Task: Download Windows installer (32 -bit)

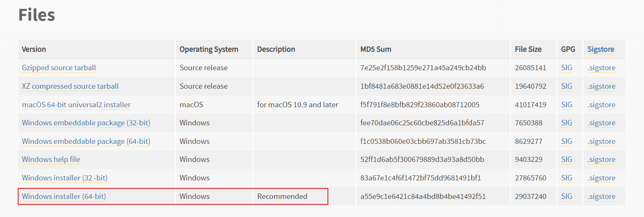Action: click(65, 178)
